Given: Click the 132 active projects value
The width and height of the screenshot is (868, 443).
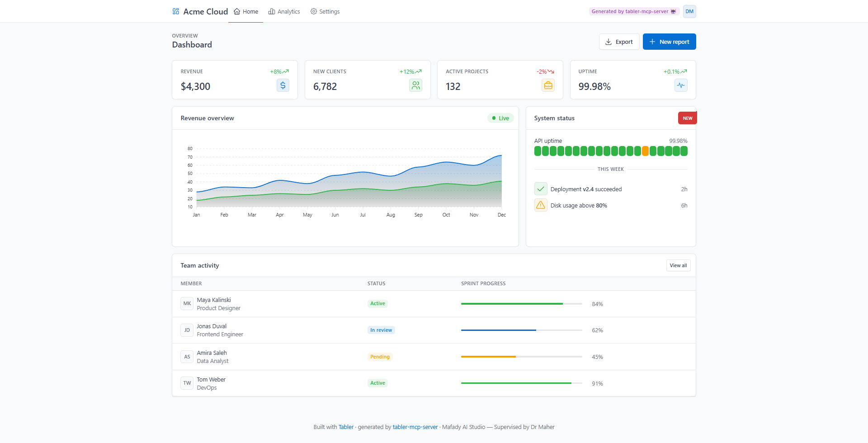Looking at the screenshot, I should coord(453,86).
